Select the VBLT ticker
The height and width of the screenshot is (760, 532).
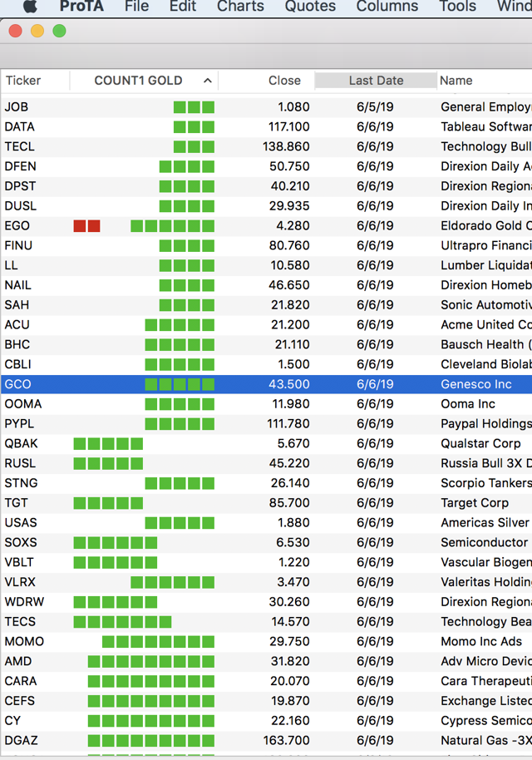pyautogui.click(x=19, y=562)
